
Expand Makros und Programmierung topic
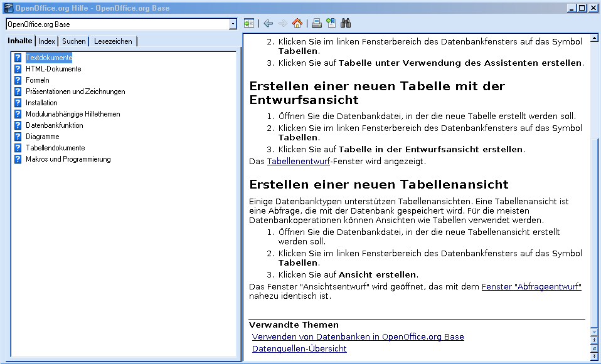(68, 159)
